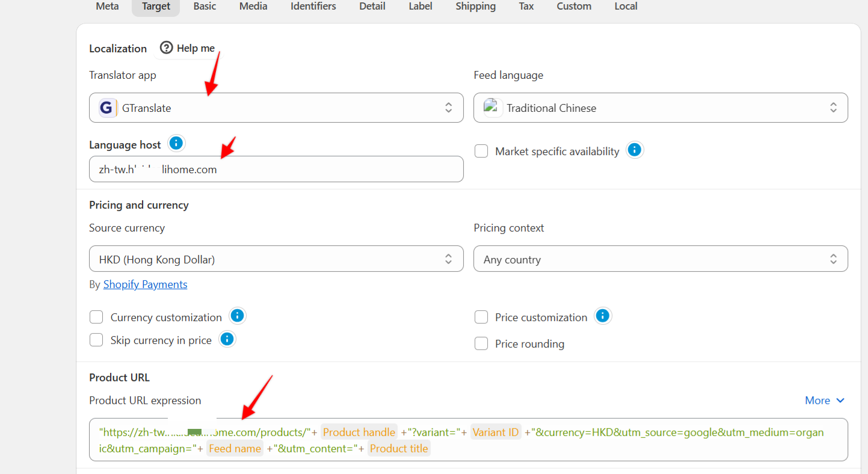The image size is (868, 474).
Task: Open the Feed language dropdown
Action: pos(660,108)
